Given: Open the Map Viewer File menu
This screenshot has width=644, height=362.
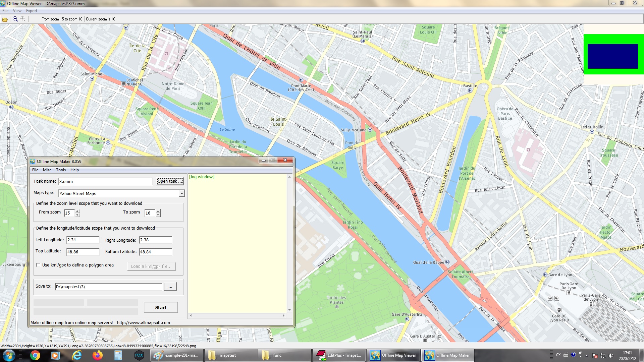Looking at the screenshot, I should 5,11.
